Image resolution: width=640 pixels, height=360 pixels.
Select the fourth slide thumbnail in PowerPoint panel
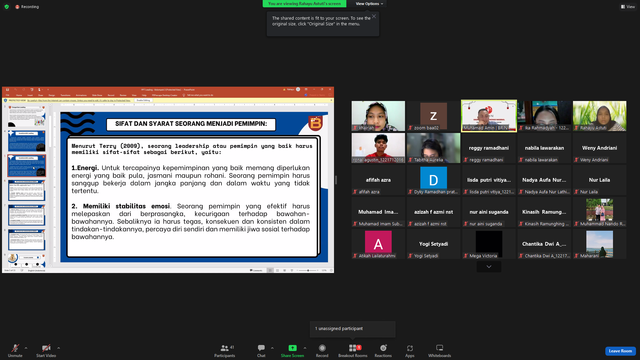click(x=27, y=191)
